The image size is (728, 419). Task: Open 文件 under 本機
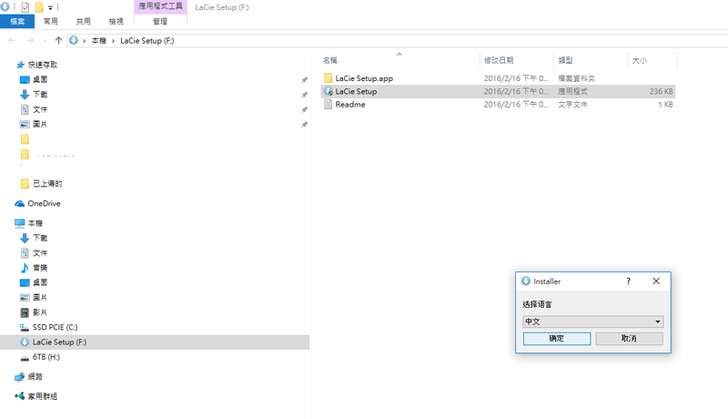tap(40, 253)
